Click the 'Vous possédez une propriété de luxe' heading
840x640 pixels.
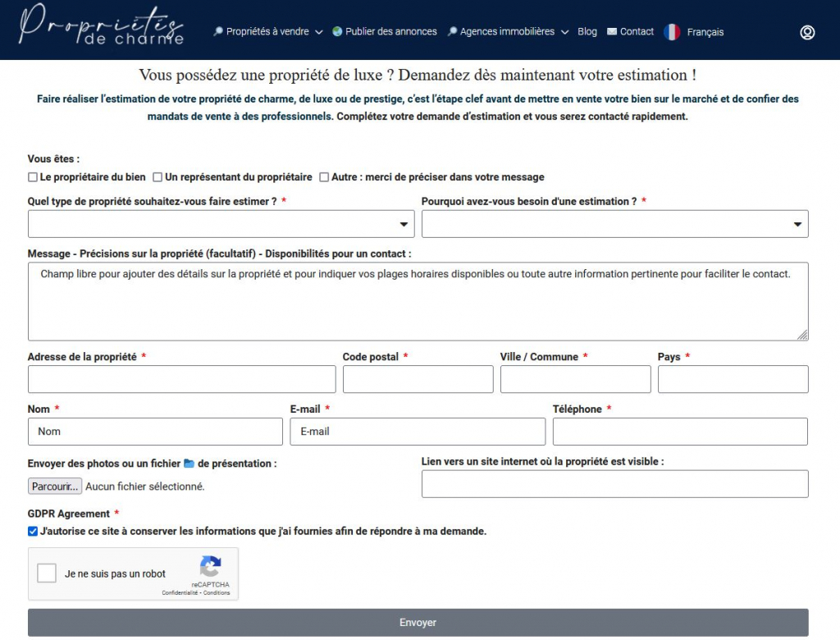(418, 75)
